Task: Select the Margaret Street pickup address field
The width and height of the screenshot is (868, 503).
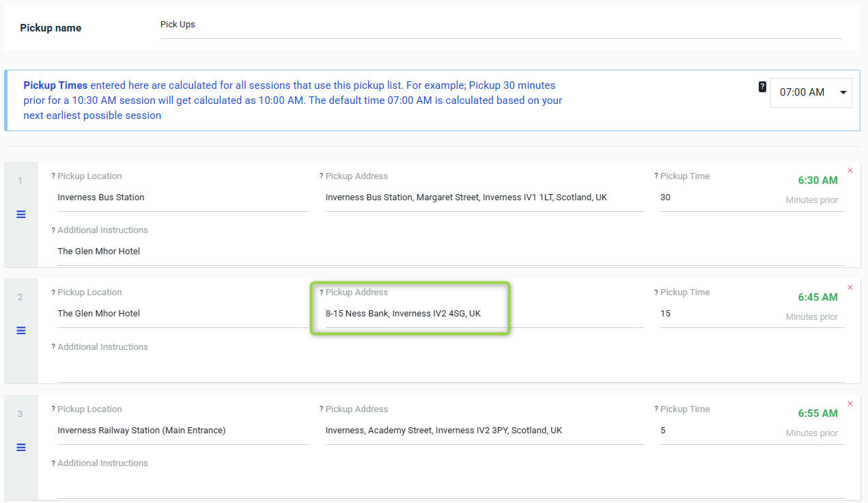Action: [x=484, y=198]
